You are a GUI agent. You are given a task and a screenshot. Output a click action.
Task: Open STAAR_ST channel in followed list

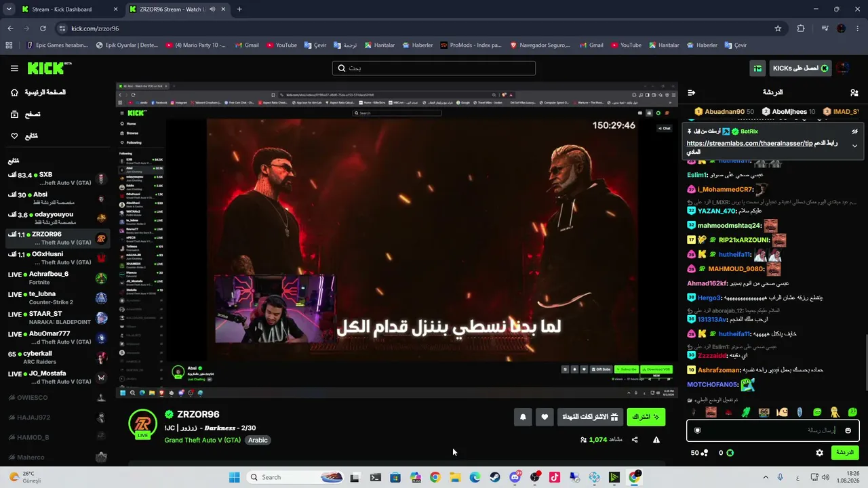coord(58,318)
